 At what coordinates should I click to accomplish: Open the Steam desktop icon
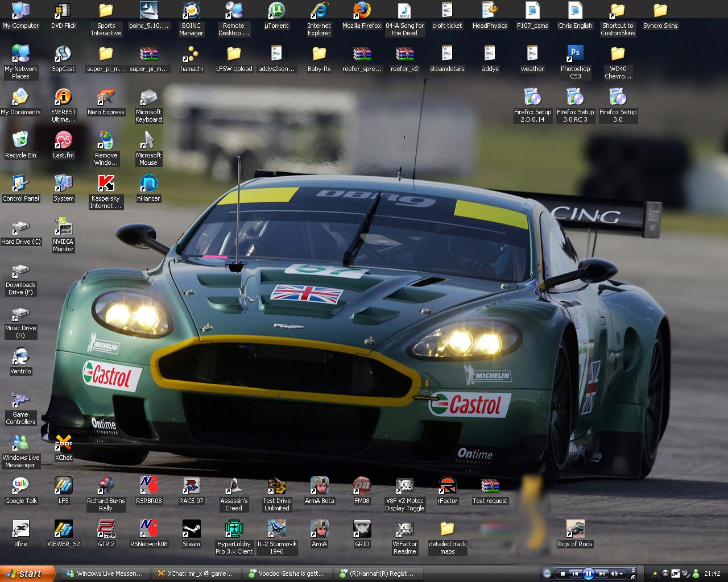tap(191, 530)
